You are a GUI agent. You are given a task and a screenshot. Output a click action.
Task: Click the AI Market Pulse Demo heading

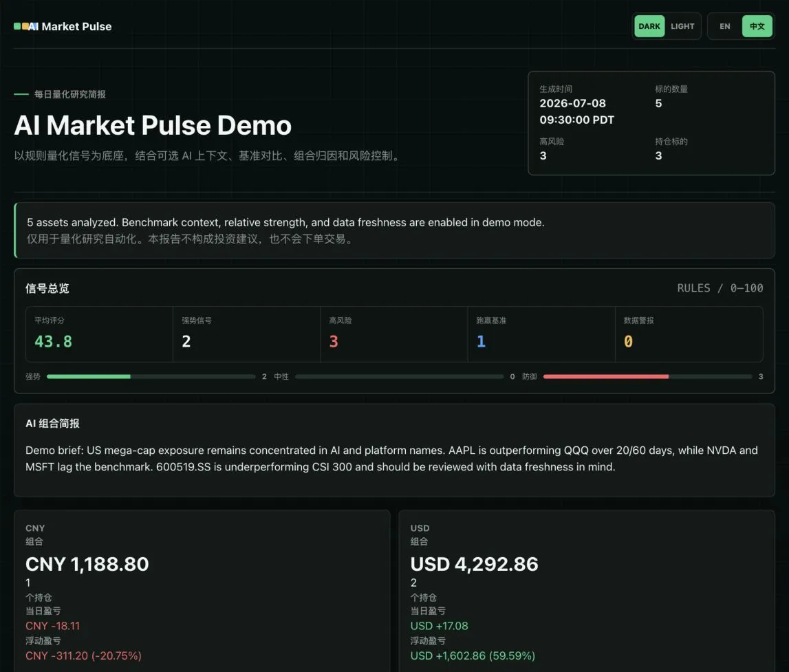[153, 125]
